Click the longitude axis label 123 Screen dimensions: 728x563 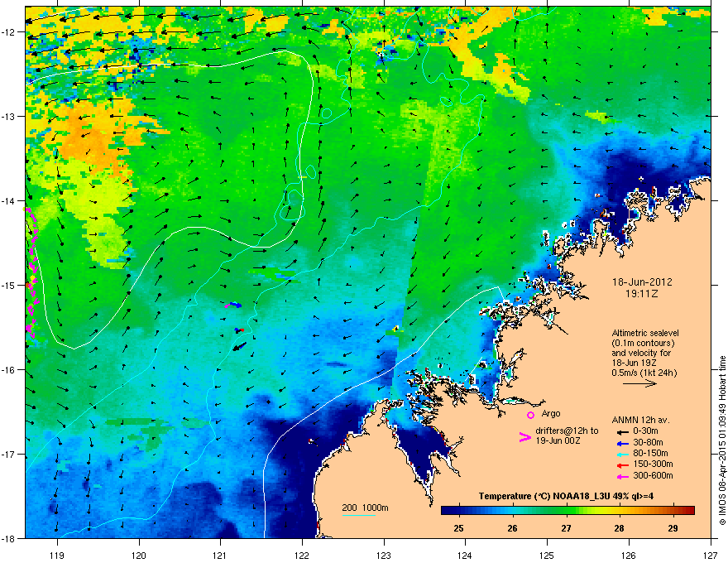point(384,555)
